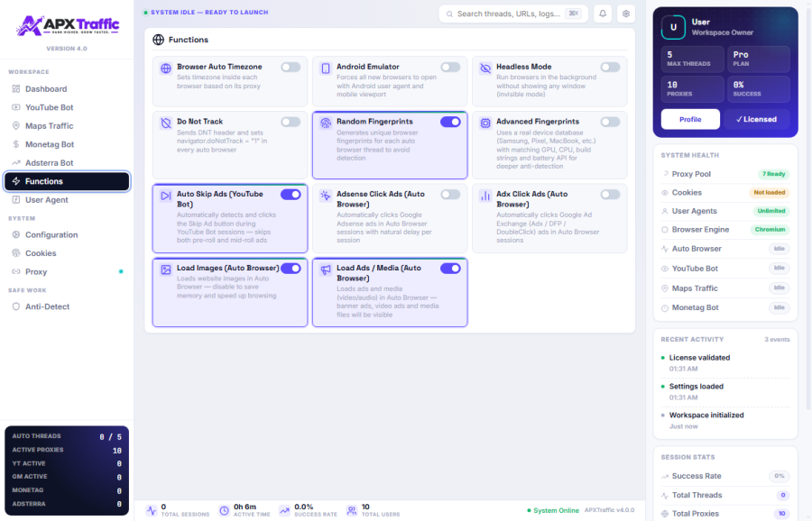The width and height of the screenshot is (812, 521).
Task: Disable the Random Fingerprints toggle
Action: coord(450,122)
